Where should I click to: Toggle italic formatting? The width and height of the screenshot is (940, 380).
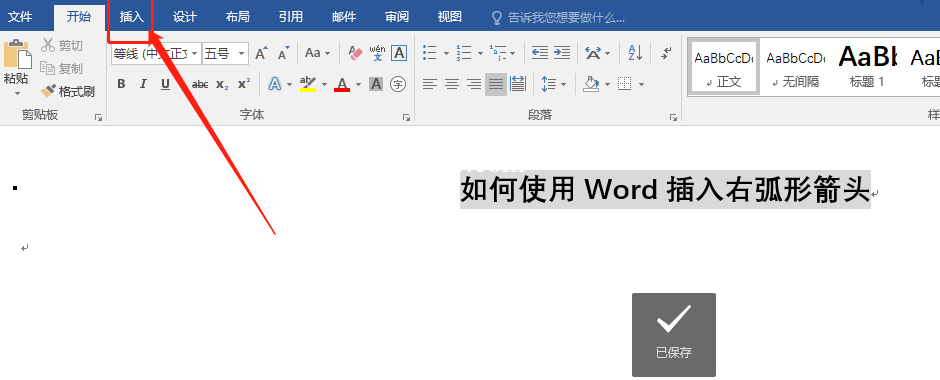click(143, 84)
